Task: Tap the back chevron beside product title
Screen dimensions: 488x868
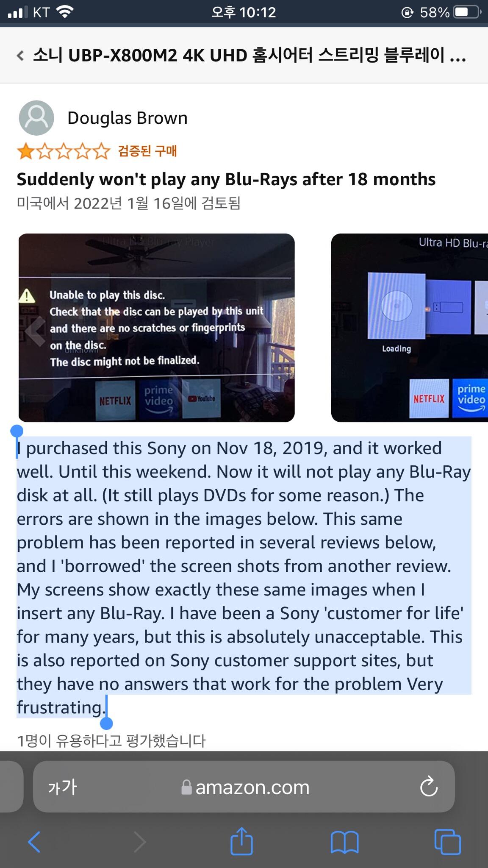Action: tap(20, 56)
